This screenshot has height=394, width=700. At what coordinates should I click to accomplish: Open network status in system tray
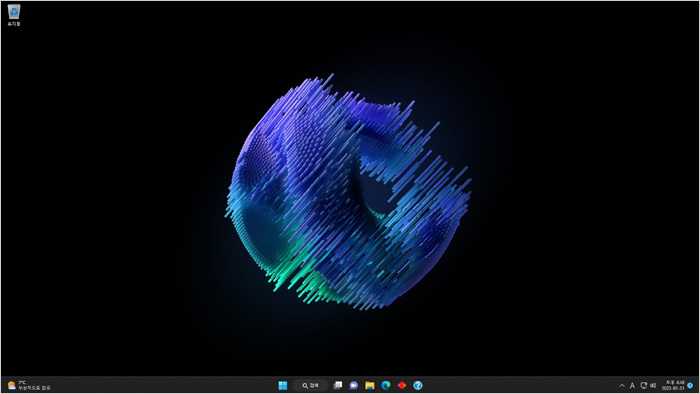(x=643, y=386)
